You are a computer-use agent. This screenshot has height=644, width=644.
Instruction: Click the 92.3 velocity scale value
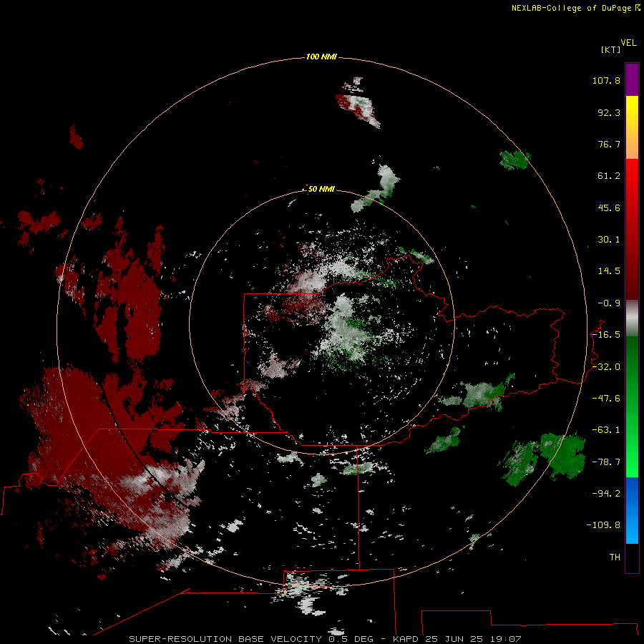[609, 112]
